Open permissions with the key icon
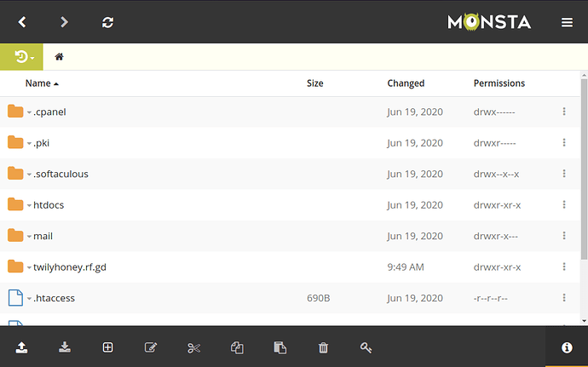 pyautogui.click(x=366, y=347)
